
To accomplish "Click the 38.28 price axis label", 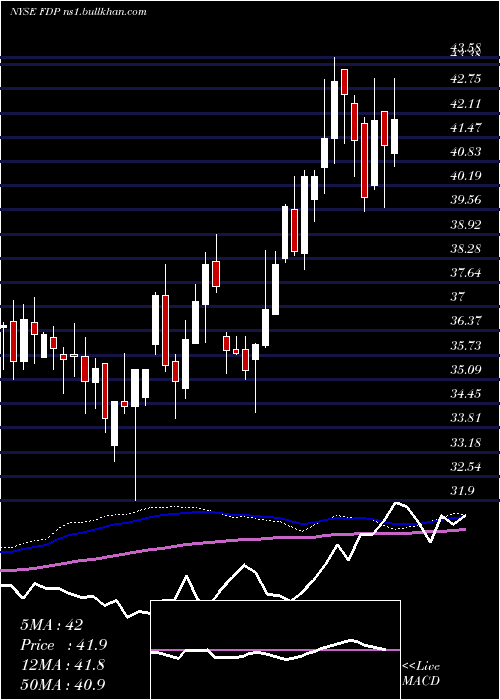I will pyautogui.click(x=466, y=248).
